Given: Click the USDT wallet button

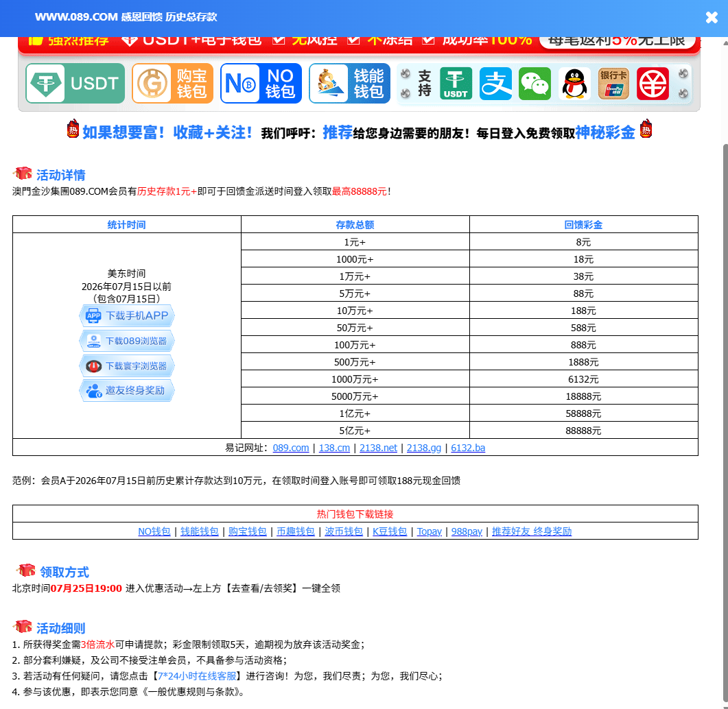Looking at the screenshot, I should [75, 84].
